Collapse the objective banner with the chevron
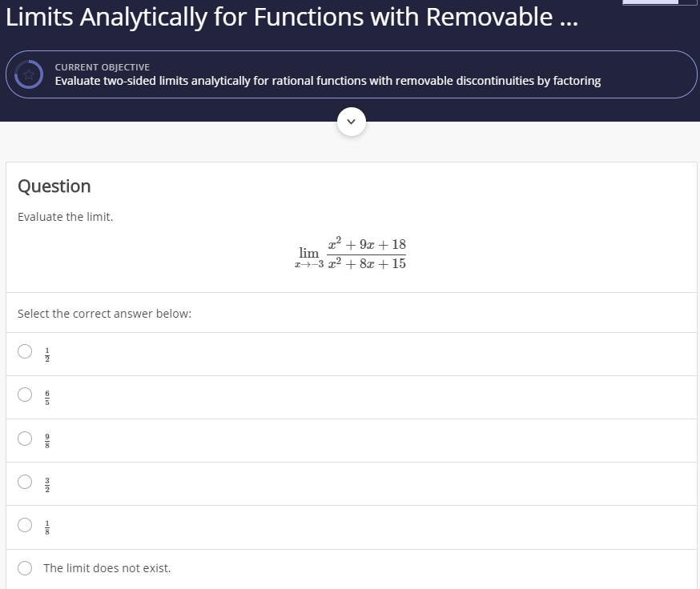The image size is (700, 589). [350, 121]
